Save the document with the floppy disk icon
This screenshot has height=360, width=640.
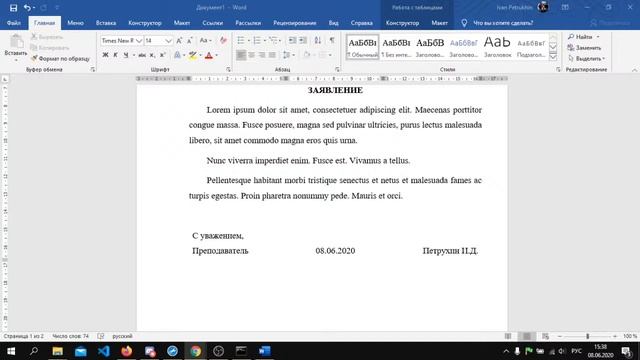click(13, 8)
